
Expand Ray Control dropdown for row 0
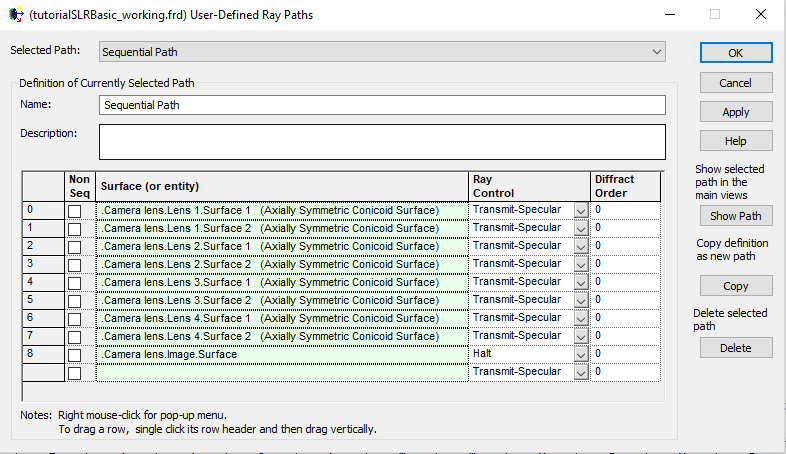point(581,210)
